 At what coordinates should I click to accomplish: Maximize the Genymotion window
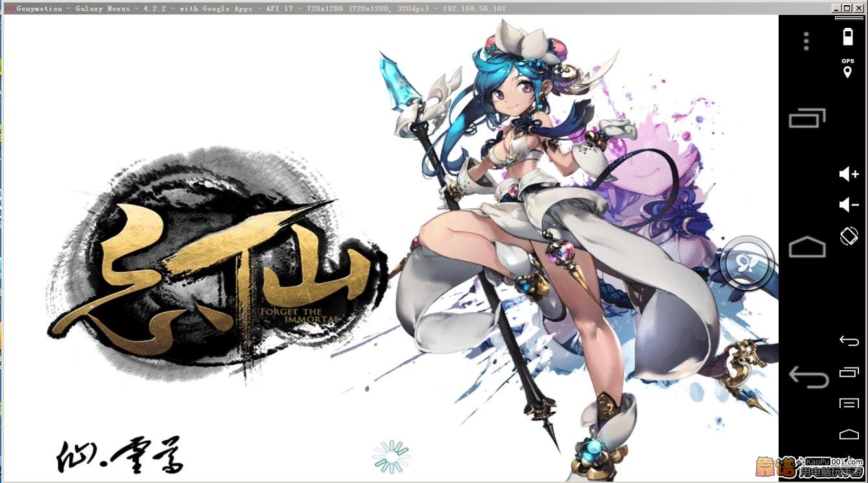[x=847, y=8]
